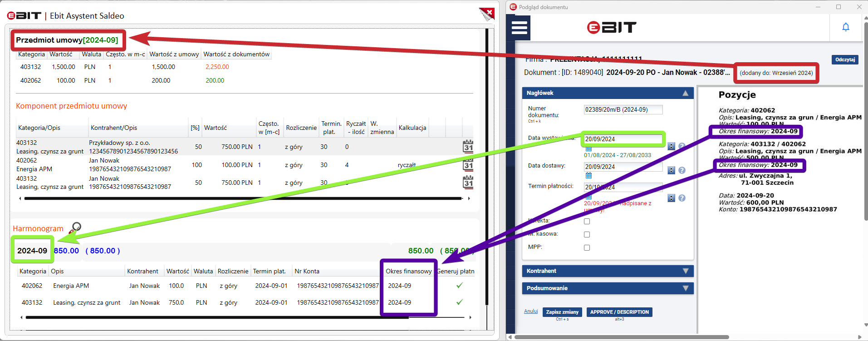Click the Komponent przedmiotu umowy heading

pos(71,106)
